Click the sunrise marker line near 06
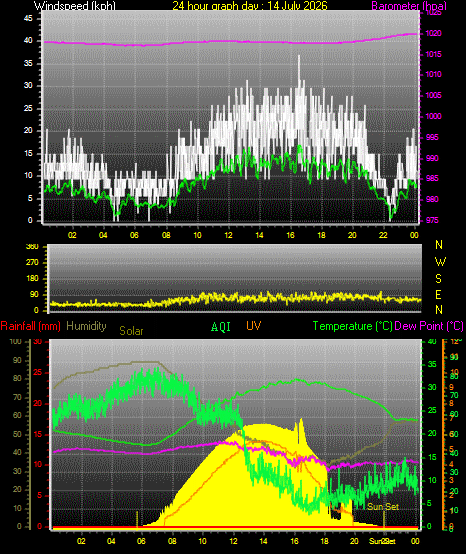Viewport: 466px width, 554px height. click(x=137, y=520)
